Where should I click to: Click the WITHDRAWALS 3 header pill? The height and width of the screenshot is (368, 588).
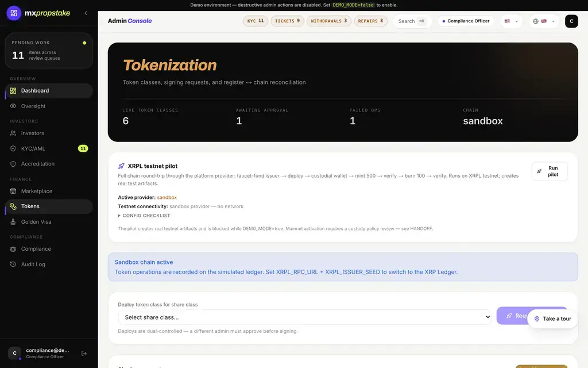[x=329, y=21]
